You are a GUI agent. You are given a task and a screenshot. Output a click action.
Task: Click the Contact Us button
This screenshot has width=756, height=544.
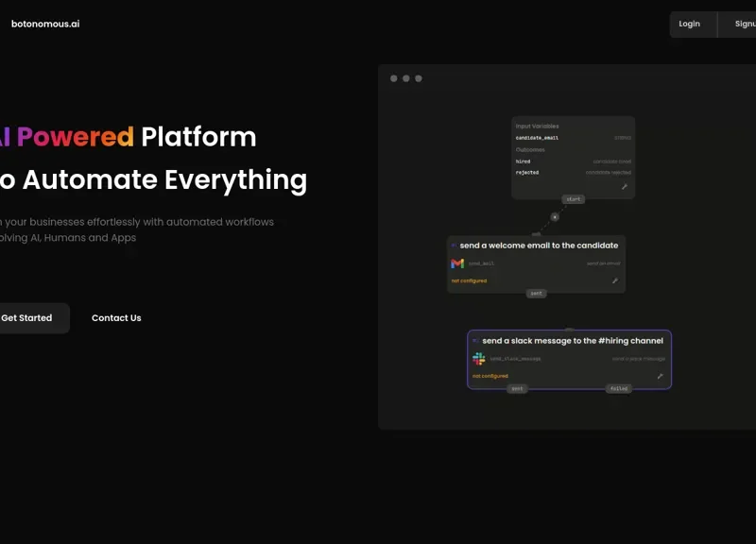tap(116, 318)
